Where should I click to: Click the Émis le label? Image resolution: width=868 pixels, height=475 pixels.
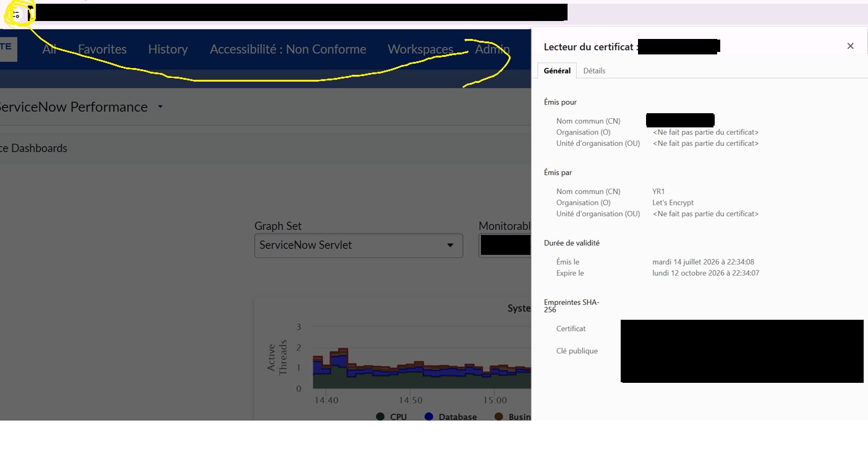pyautogui.click(x=568, y=262)
